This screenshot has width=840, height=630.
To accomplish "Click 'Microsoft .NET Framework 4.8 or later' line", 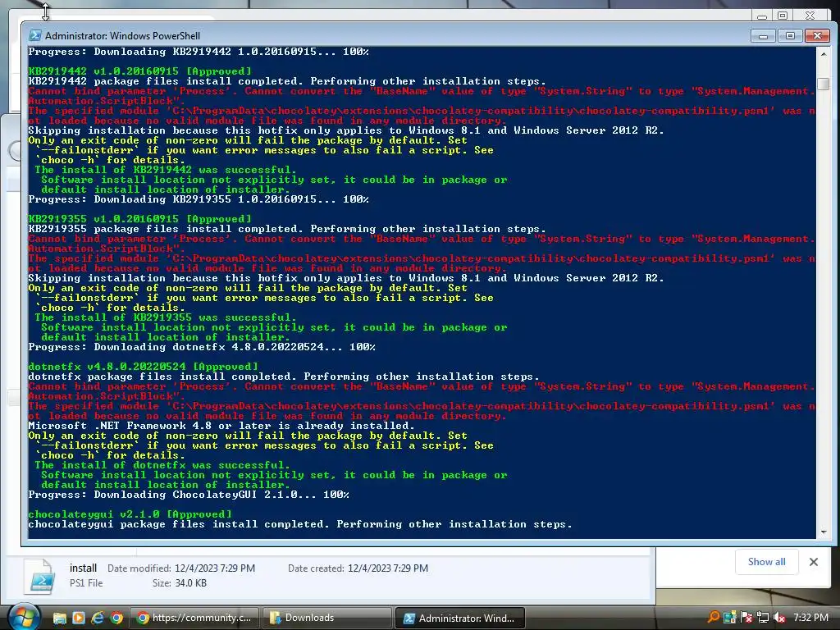I will point(221,426).
